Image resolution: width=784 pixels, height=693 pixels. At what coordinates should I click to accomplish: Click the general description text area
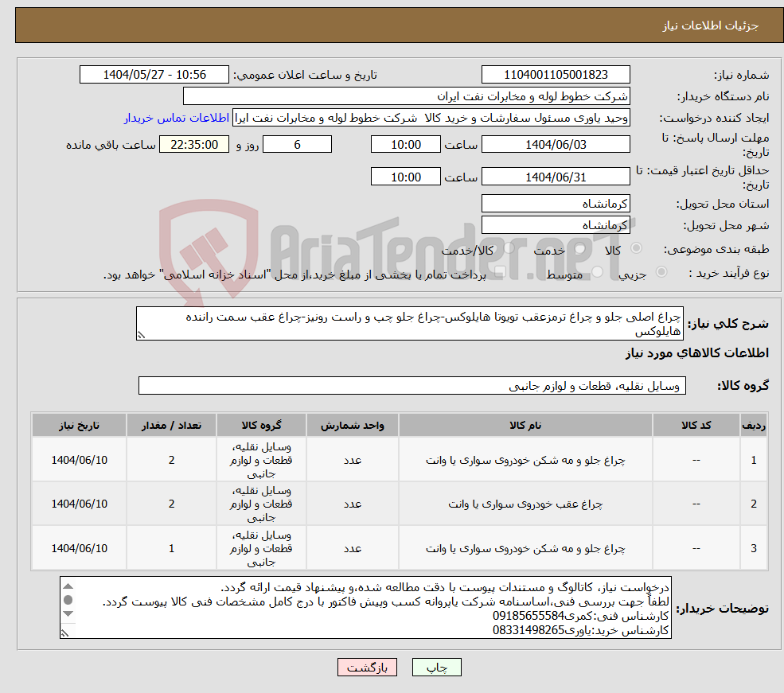pos(409,324)
